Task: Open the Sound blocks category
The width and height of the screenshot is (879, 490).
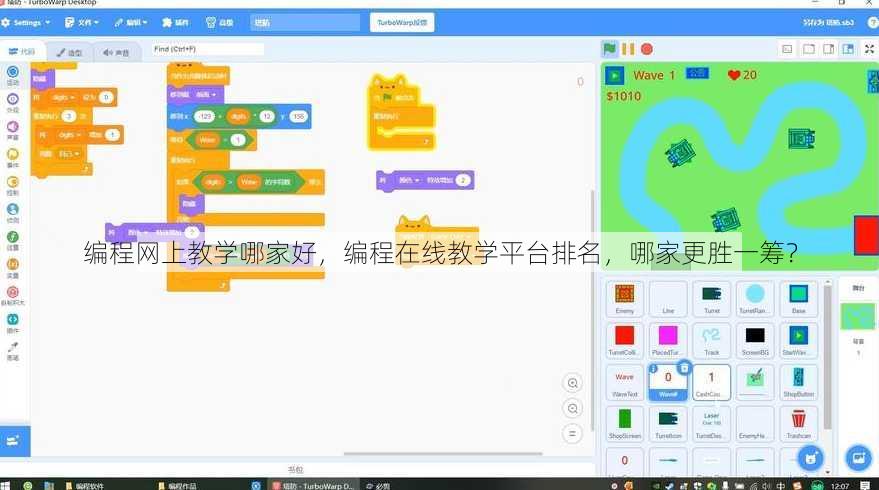Action: (12, 130)
